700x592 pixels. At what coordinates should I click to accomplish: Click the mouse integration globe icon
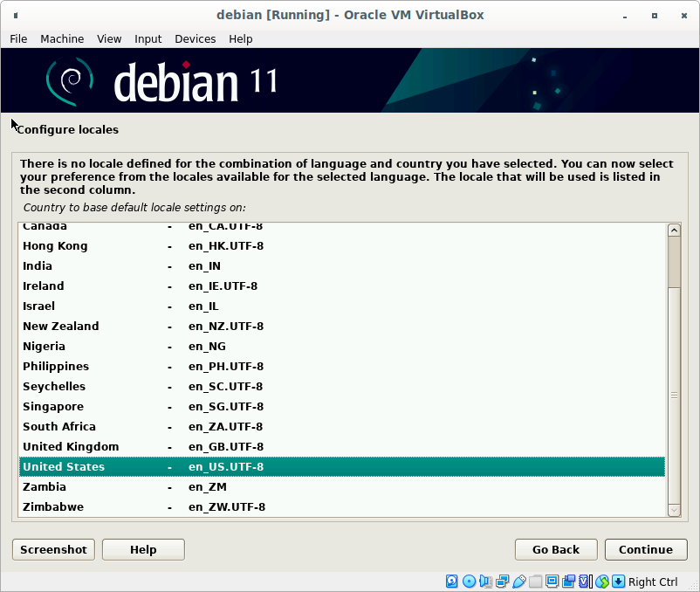pyautogui.click(x=601, y=582)
